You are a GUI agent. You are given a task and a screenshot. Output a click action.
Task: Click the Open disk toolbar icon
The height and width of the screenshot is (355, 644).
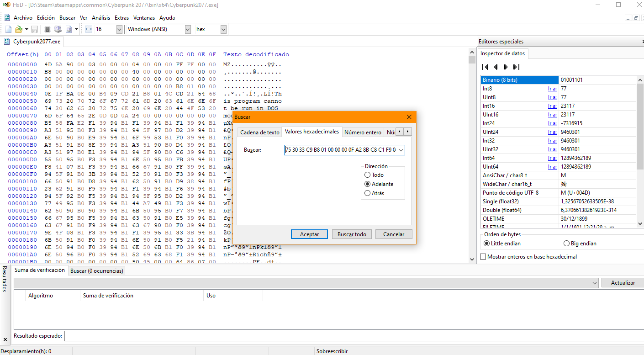tap(58, 29)
